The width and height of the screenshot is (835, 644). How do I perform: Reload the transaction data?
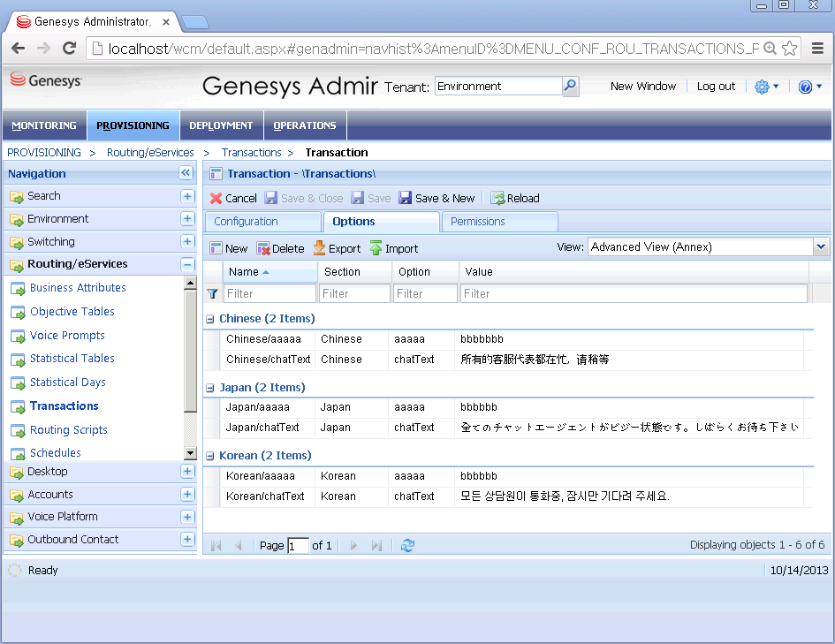pyautogui.click(x=514, y=199)
